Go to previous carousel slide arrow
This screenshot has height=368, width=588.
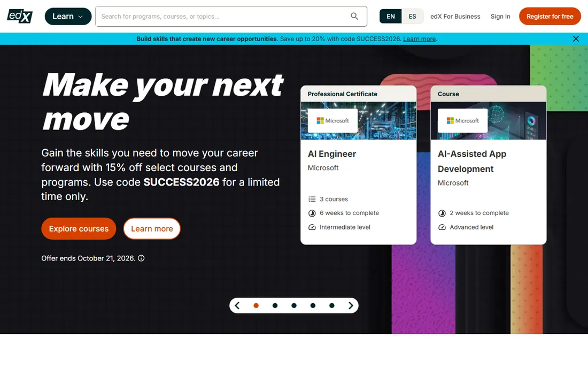pos(237,305)
